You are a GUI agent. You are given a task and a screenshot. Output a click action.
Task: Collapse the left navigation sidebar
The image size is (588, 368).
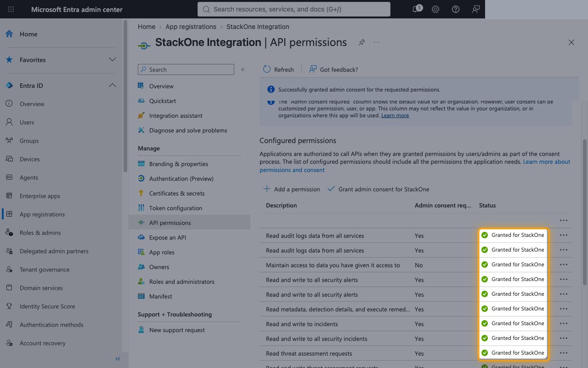point(118,359)
